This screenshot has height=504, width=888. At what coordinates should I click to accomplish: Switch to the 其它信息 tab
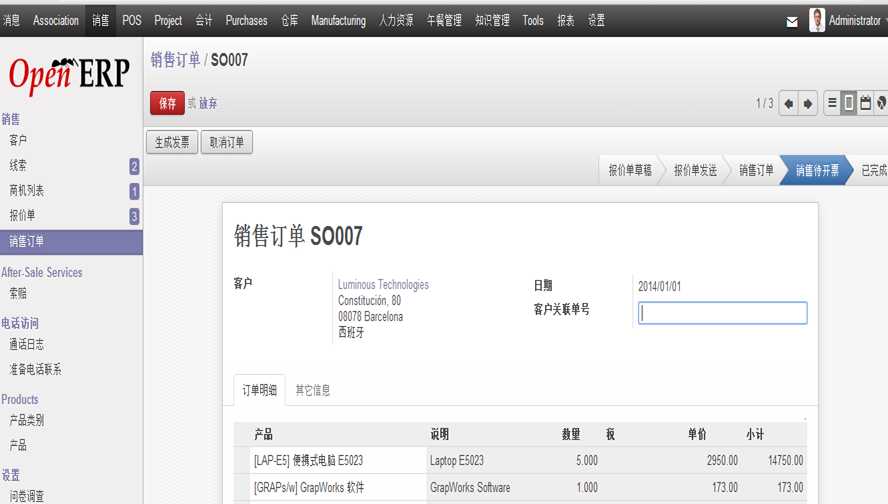313,390
